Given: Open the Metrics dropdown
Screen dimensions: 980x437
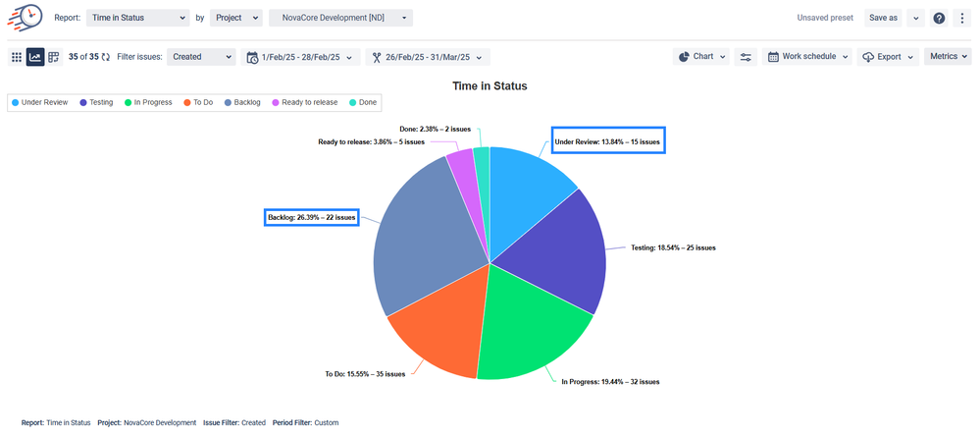Looking at the screenshot, I should coord(948,57).
